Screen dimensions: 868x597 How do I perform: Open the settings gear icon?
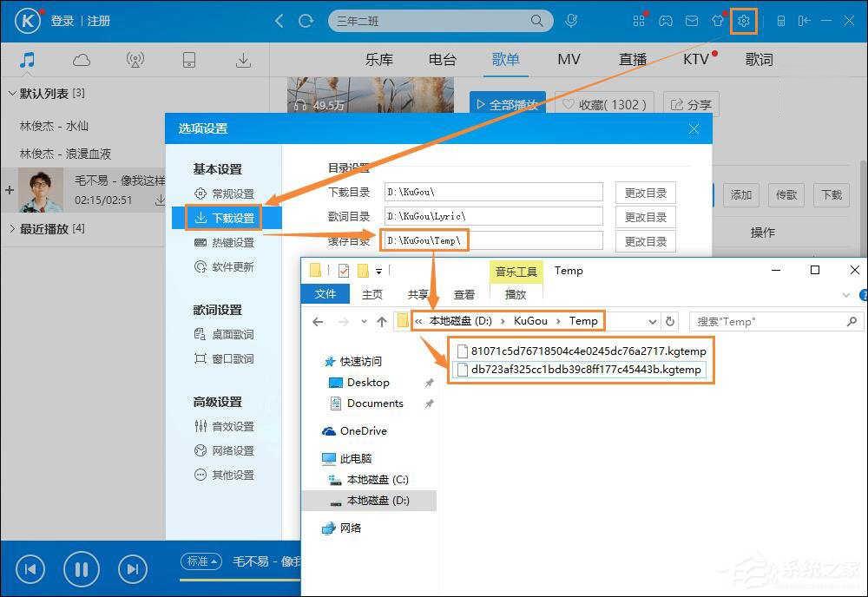pyautogui.click(x=744, y=20)
